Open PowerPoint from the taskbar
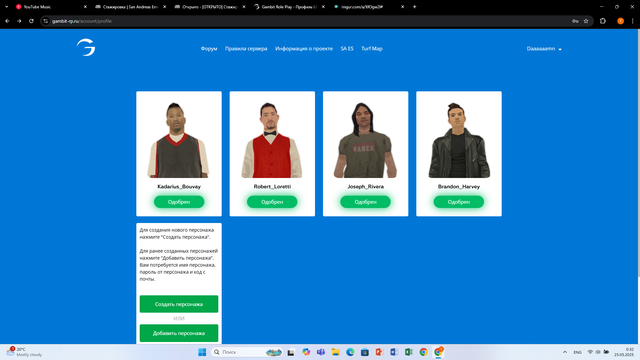Image resolution: width=640 pixels, height=360 pixels. (379, 352)
